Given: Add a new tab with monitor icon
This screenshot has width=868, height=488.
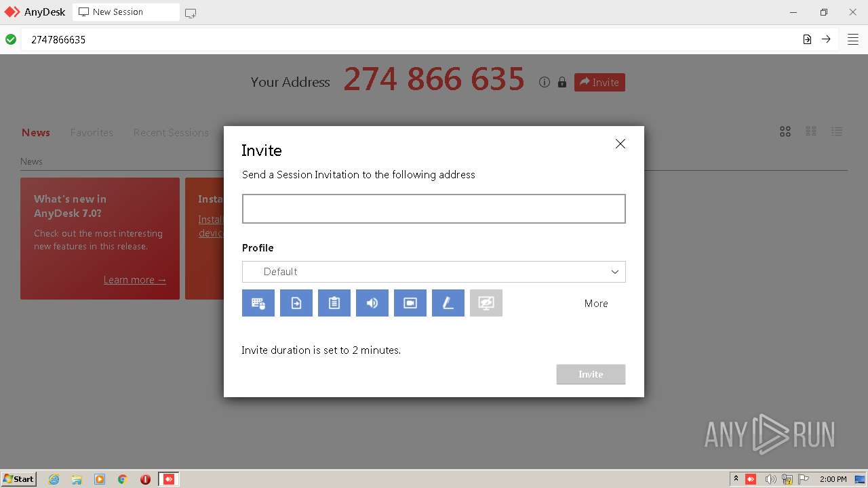Looking at the screenshot, I should click(x=191, y=13).
